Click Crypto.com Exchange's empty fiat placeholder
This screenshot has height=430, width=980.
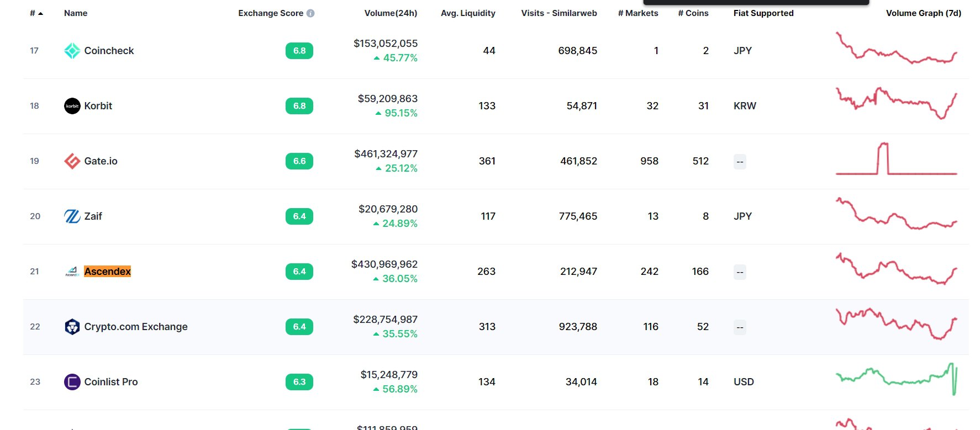[x=740, y=327]
